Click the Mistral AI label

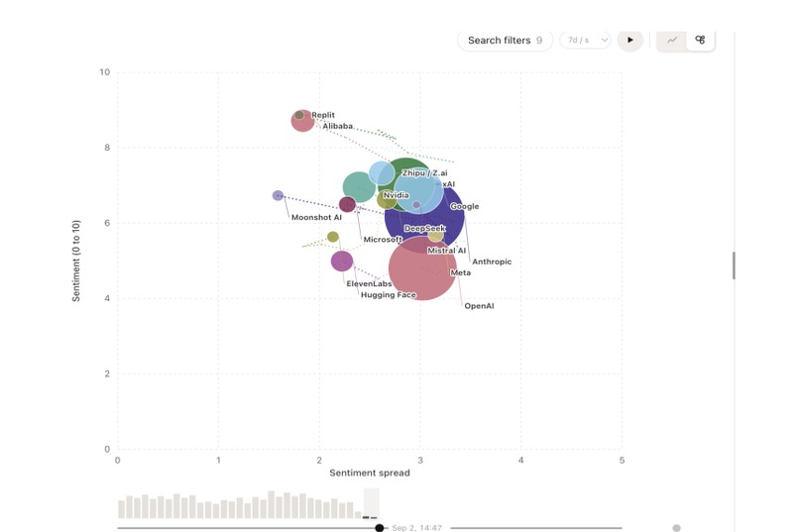pyautogui.click(x=446, y=251)
